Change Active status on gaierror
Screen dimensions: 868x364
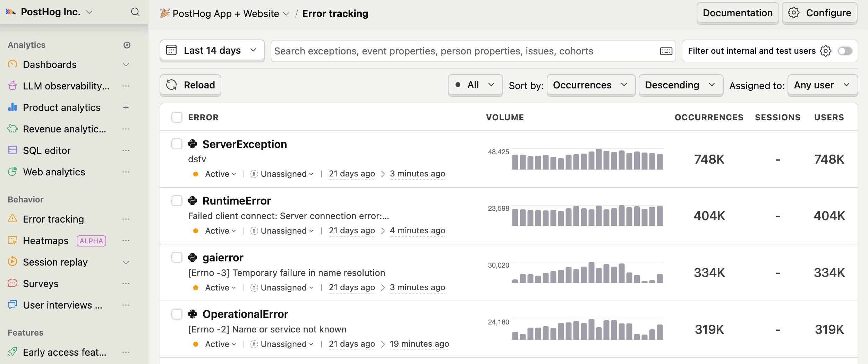[215, 287]
